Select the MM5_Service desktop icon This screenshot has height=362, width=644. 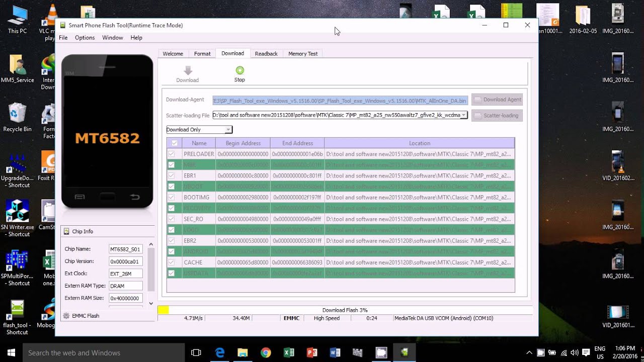point(17,69)
